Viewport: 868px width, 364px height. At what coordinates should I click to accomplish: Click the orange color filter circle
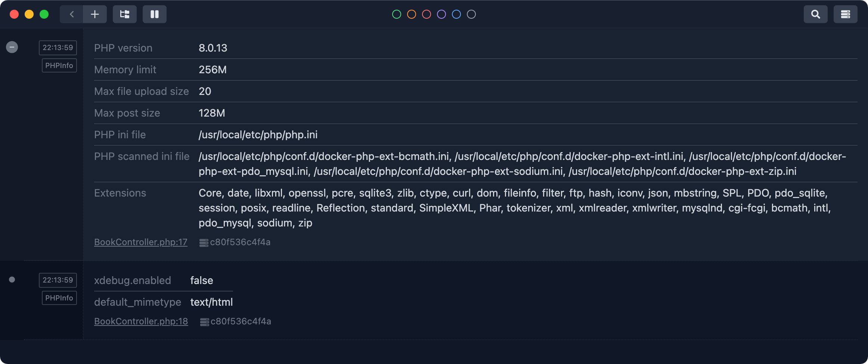point(412,14)
